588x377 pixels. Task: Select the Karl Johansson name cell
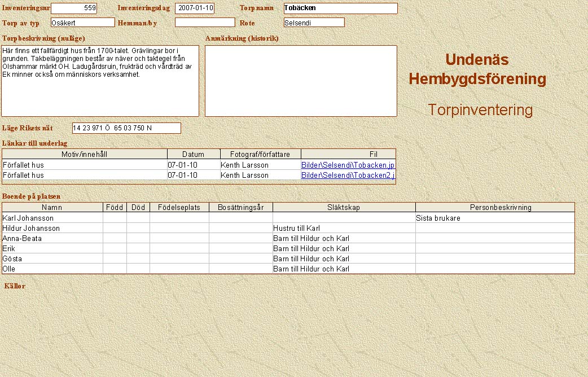pyautogui.click(x=52, y=218)
